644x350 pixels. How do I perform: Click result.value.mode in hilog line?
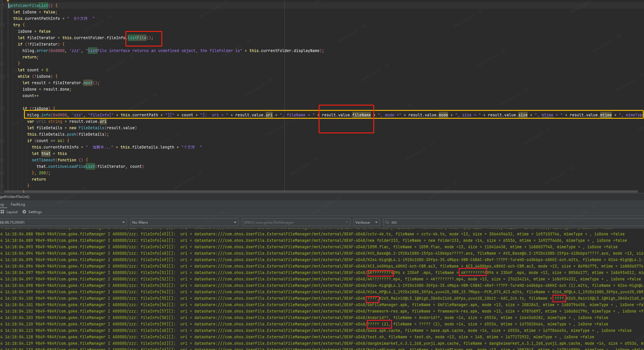[428, 115]
